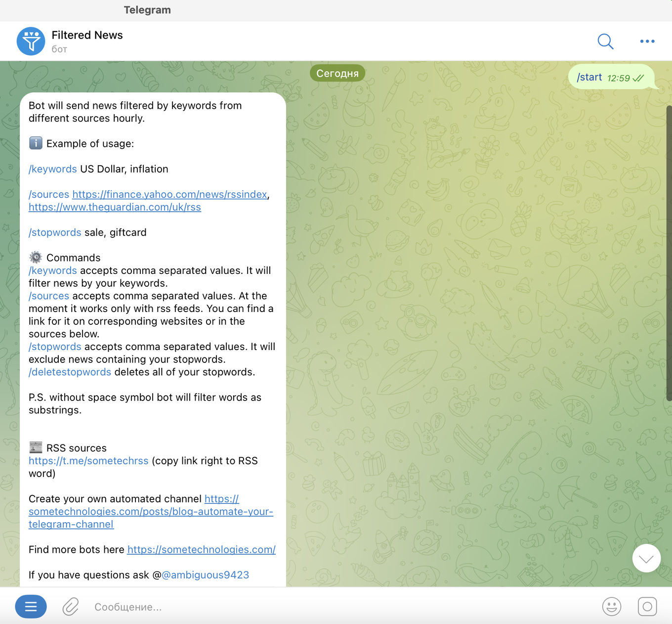The image size is (672, 624).
Task: Click the Сегодня date badge
Action: (337, 73)
